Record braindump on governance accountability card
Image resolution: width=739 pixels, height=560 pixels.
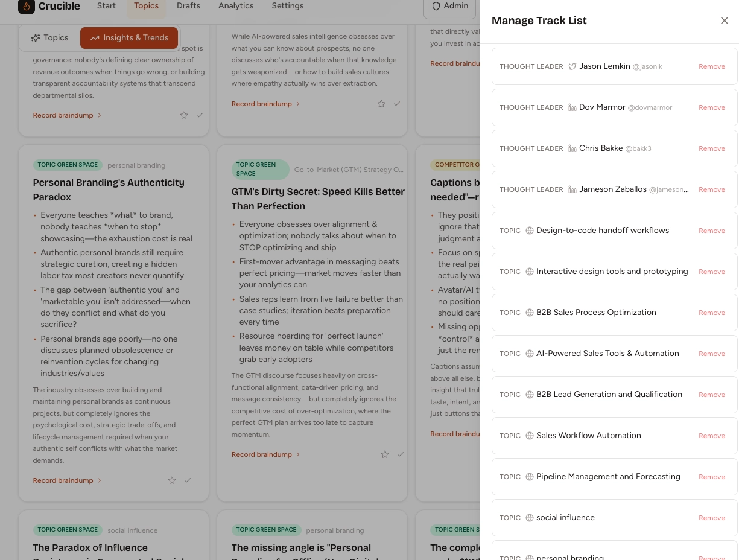click(x=67, y=115)
